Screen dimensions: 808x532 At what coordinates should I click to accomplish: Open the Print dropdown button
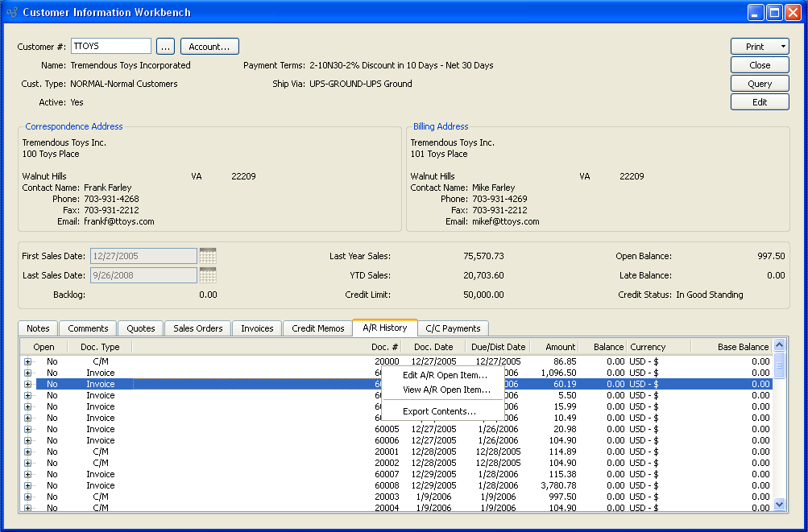[759, 47]
